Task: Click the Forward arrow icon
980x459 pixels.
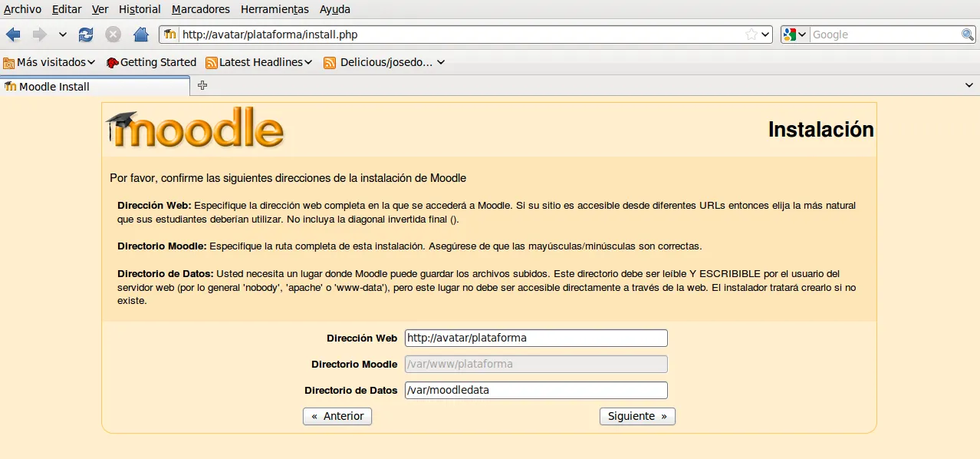Action: (x=39, y=35)
